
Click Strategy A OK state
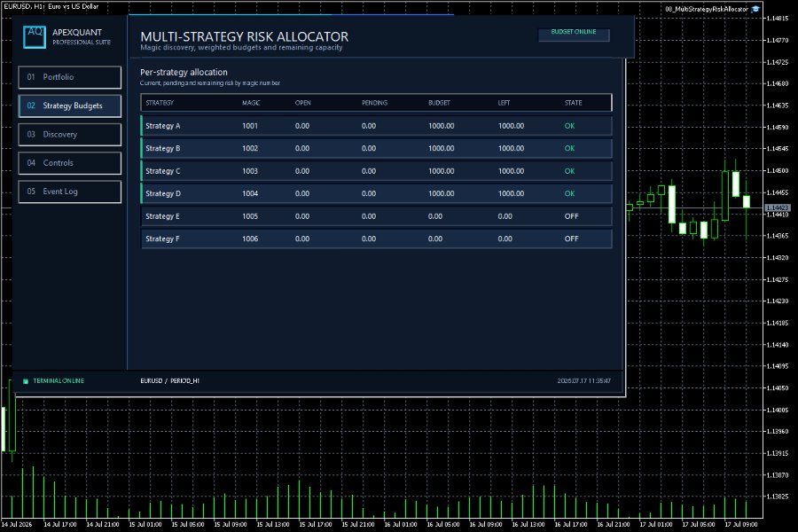(569, 126)
